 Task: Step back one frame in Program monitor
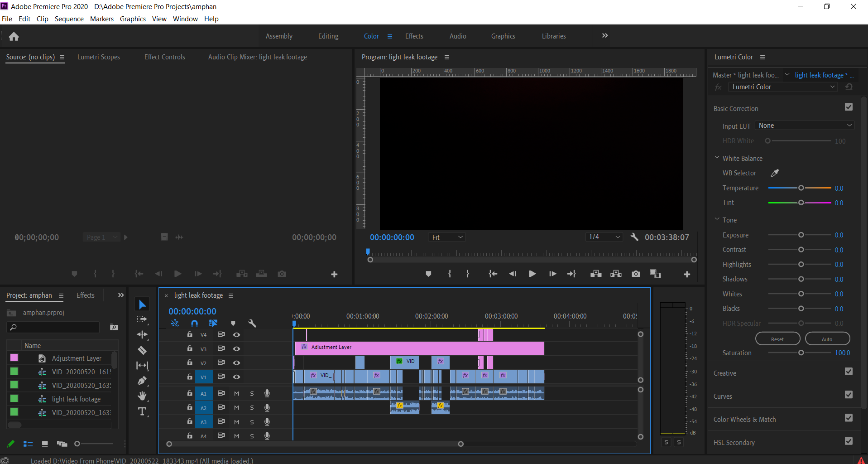(x=513, y=274)
